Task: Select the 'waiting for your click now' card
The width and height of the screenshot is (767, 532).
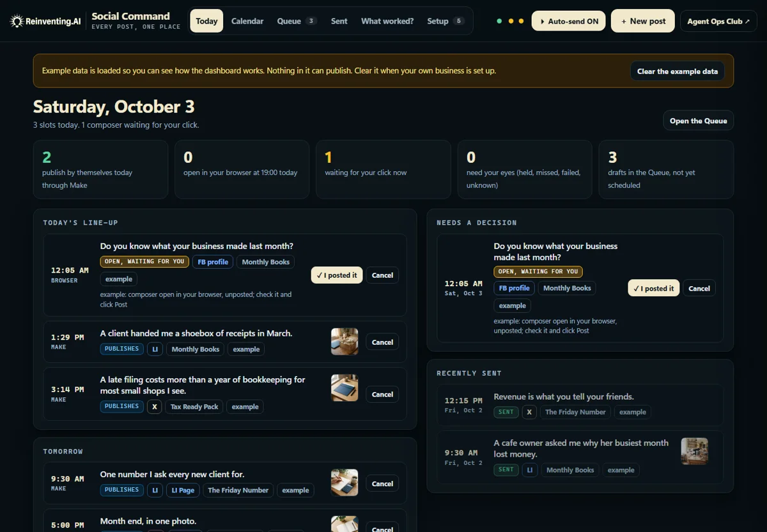Action: [383, 170]
